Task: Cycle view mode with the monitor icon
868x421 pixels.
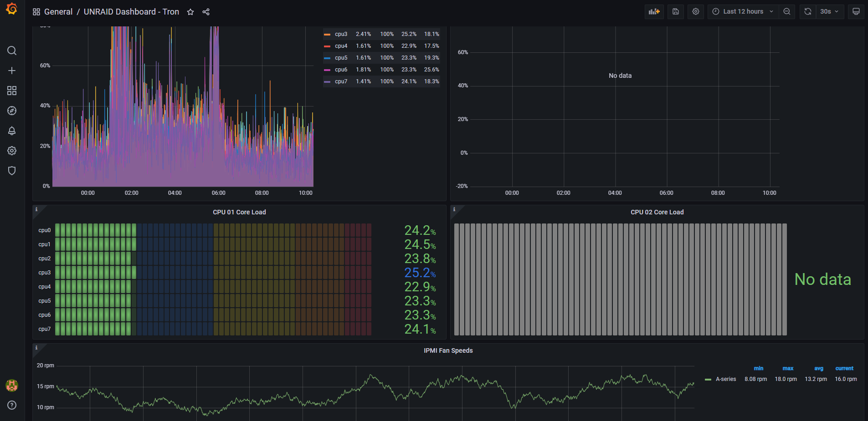Action: point(856,12)
